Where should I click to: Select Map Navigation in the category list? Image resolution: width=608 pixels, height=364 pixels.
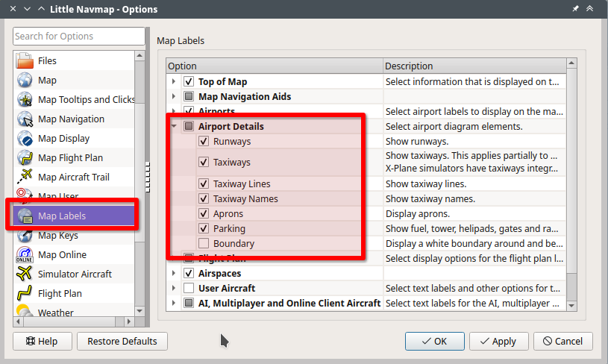click(x=74, y=119)
